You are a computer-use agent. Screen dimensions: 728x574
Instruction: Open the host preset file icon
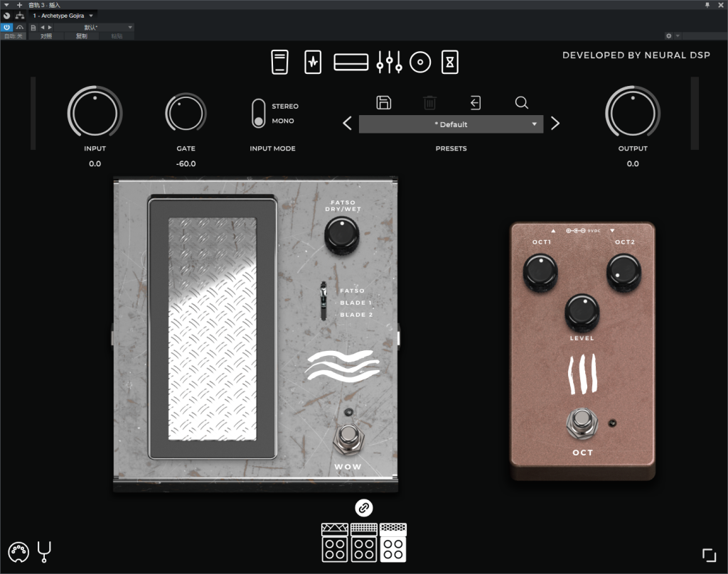point(33,28)
